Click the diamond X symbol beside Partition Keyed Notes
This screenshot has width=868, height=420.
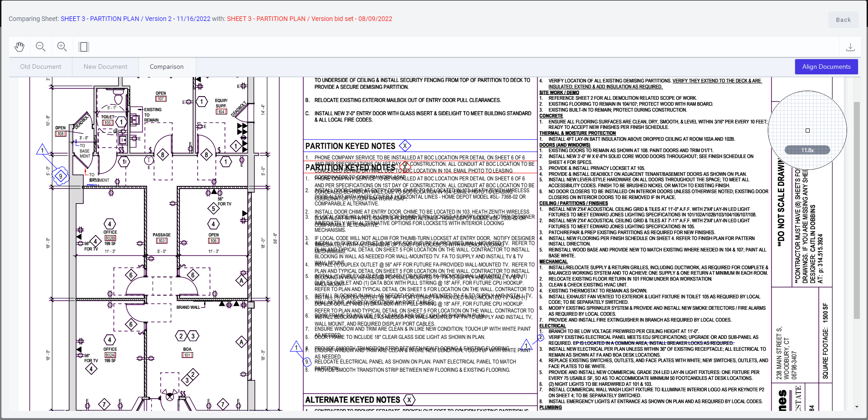click(405, 146)
